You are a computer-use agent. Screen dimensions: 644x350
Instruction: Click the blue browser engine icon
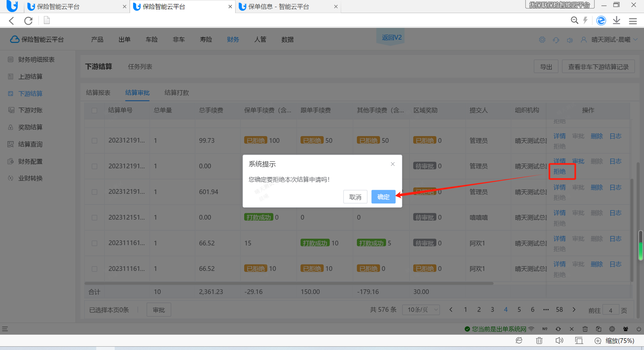click(x=601, y=20)
